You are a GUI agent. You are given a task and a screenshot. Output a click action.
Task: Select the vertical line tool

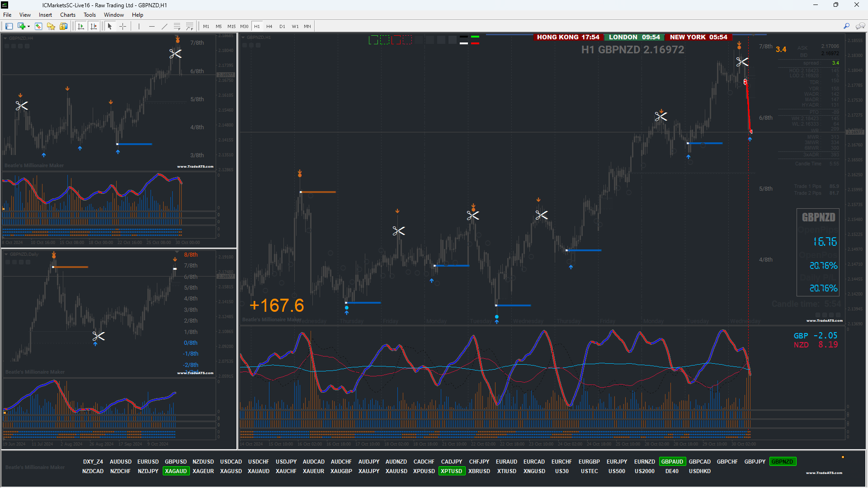pos(139,26)
